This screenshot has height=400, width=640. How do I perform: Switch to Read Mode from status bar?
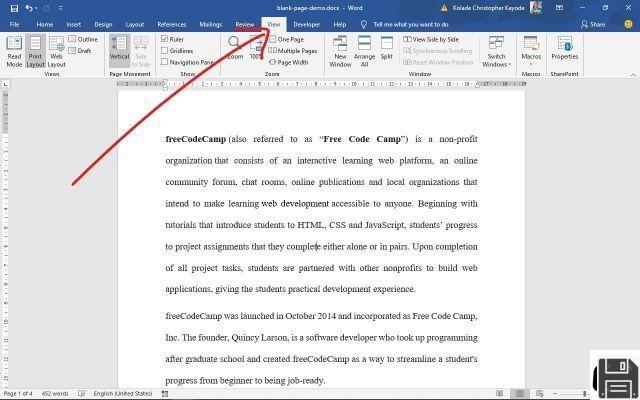(500, 394)
